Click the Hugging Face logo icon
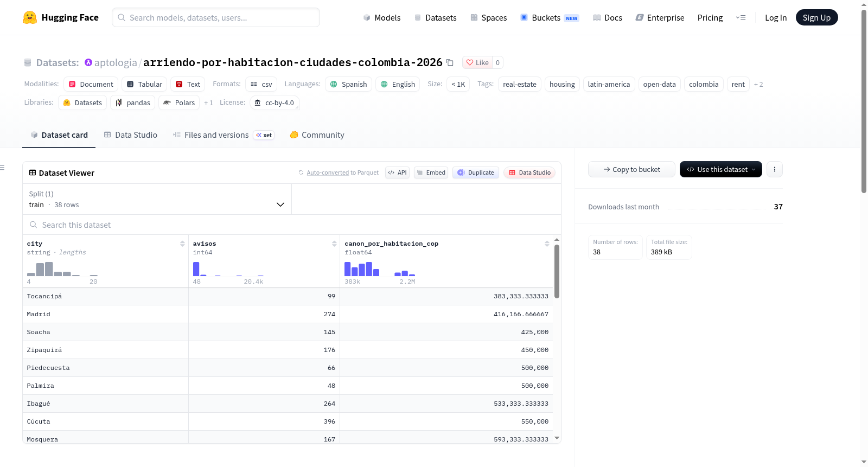 (30, 17)
